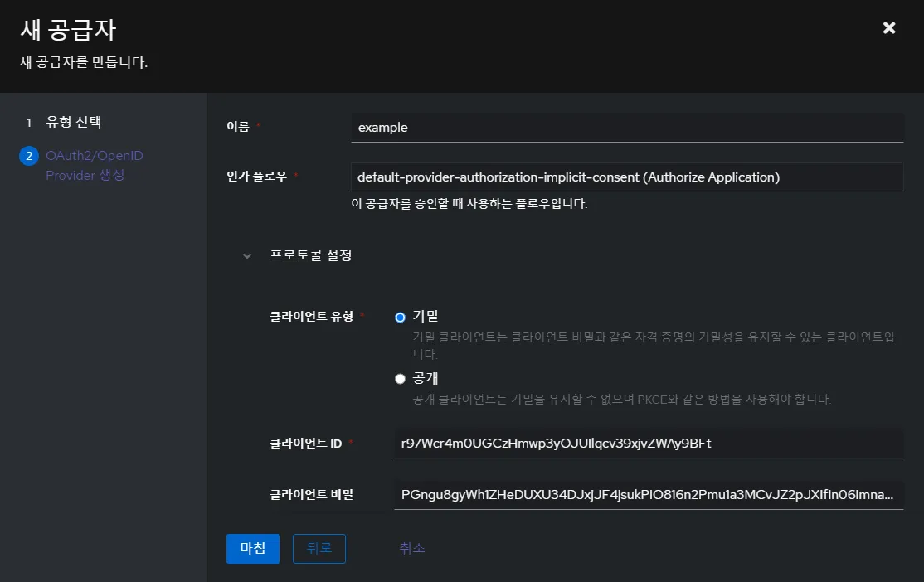Click the 취소 cancel link
This screenshot has height=582, width=924.
[412, 548]
